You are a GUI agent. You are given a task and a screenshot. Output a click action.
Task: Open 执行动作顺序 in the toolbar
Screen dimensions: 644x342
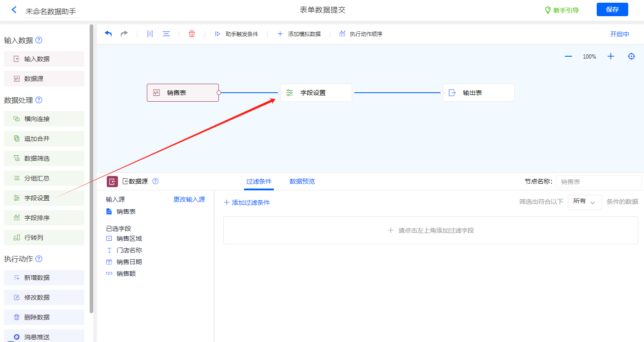(361, 34)
